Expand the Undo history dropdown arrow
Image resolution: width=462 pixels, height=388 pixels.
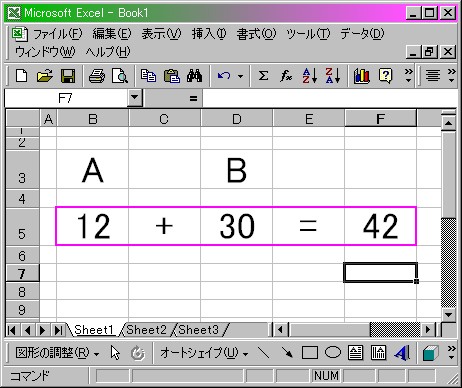[240, 76]
